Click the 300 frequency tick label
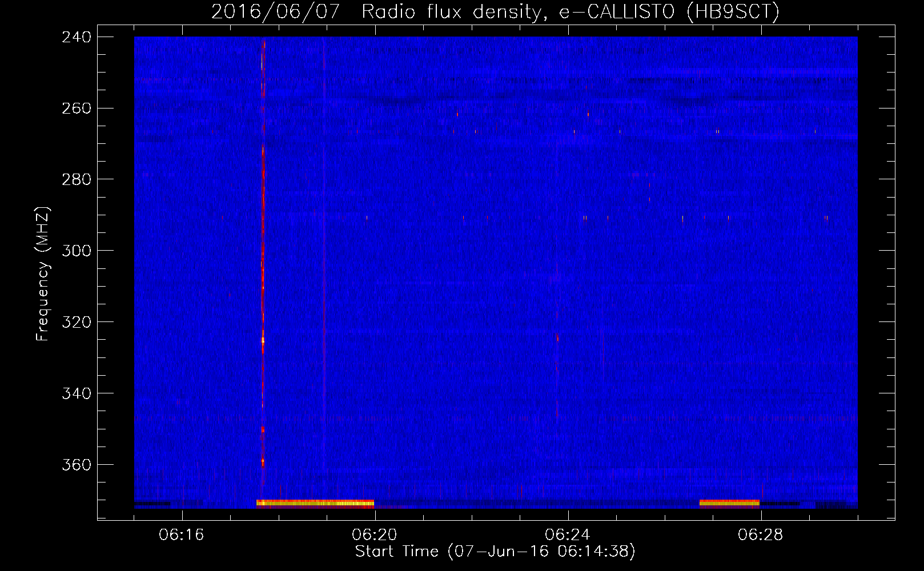Viewport: 924px width, 571px height. 77,251
